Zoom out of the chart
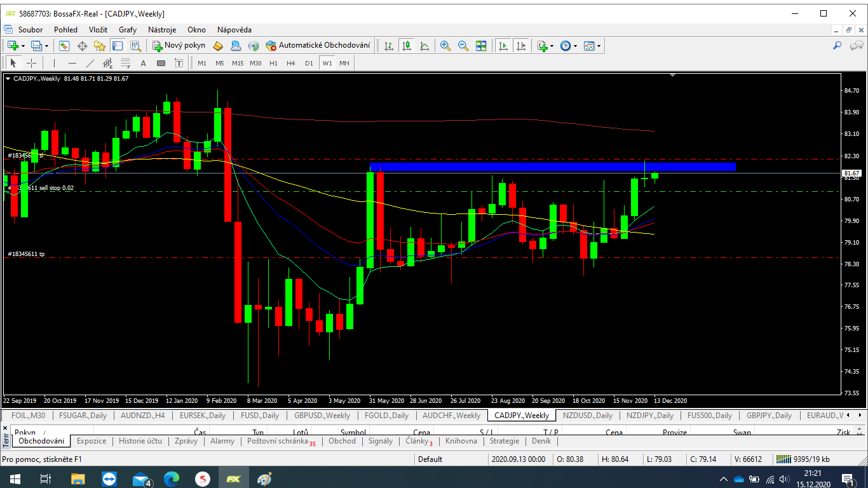 point(463,46)
